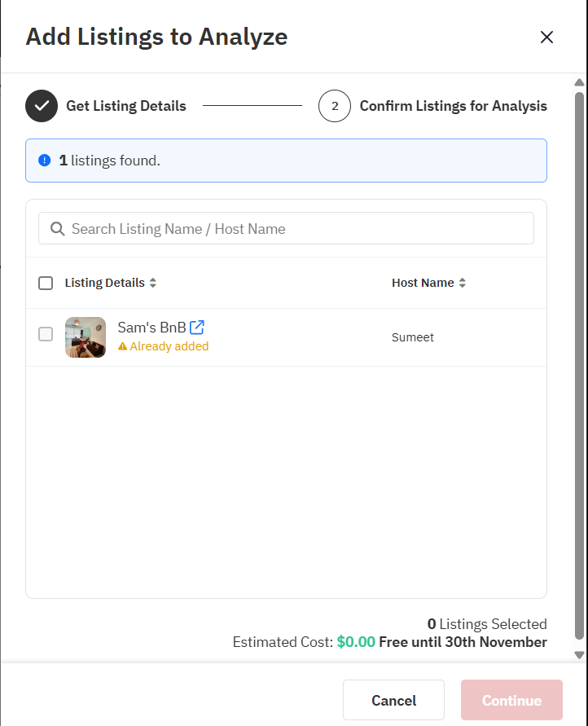Click the Already added warning icon

(123, 346)
